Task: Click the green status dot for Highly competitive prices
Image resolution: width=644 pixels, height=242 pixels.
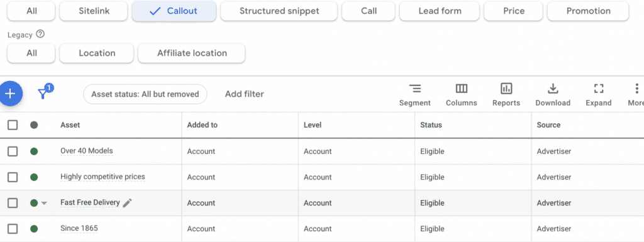Action: [x=34, y=177]
